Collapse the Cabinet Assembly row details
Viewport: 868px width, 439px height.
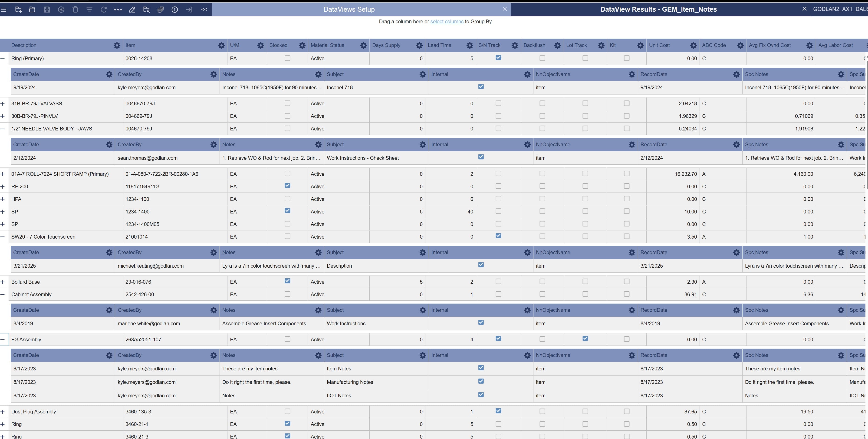(x=3, y=294)
